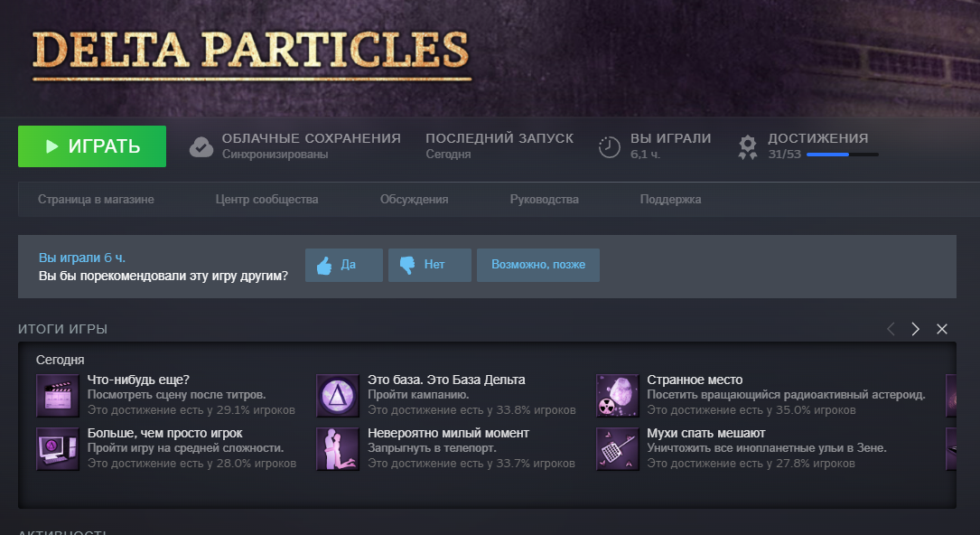Recommend the game with the Да button
This screenshot has height=535, width=980.
[344, 265]
